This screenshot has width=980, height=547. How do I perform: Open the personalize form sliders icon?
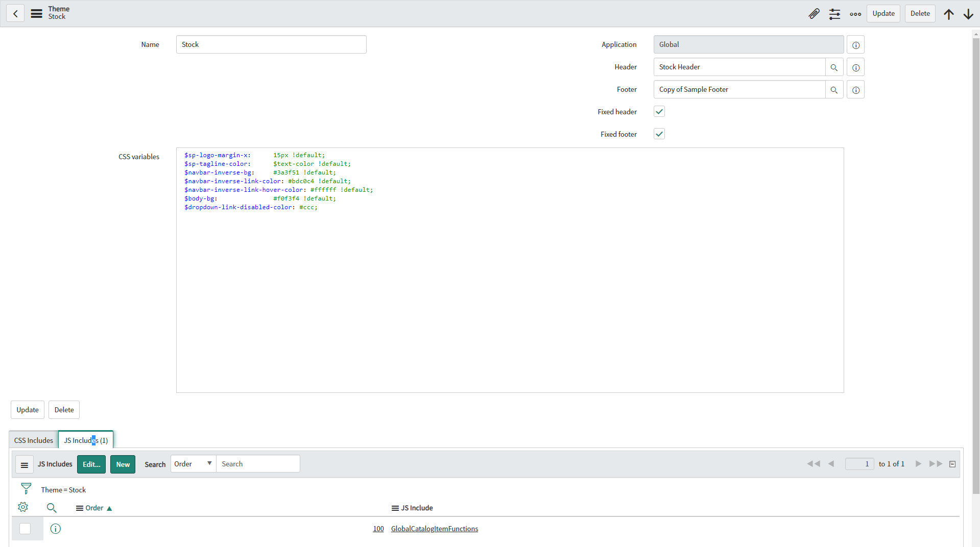point(835,14)
